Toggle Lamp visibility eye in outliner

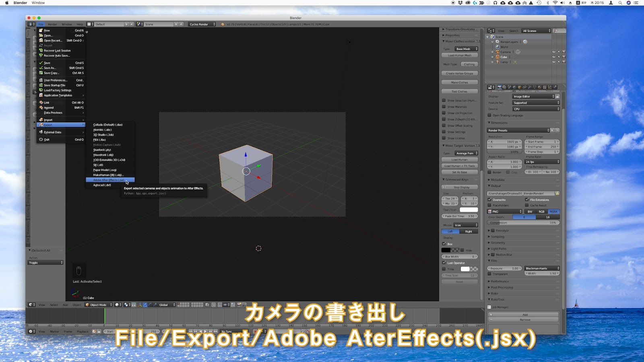point(554,62)
